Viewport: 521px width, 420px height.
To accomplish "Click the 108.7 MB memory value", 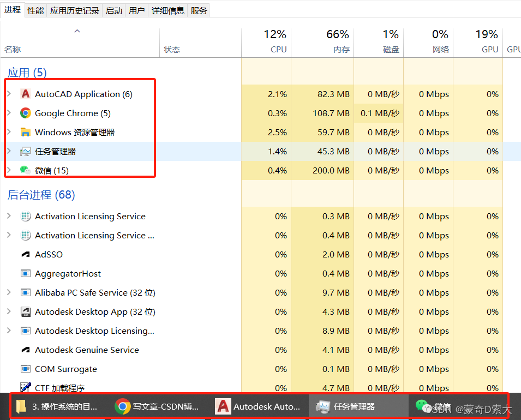I will pyautogui.click(x=331, y=113).
